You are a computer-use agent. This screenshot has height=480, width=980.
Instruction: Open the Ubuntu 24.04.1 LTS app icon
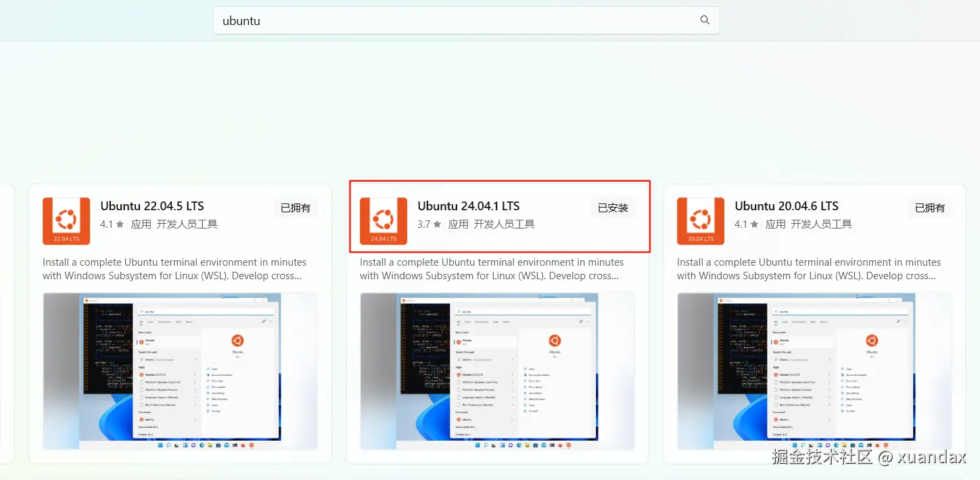tap(383, 221)
